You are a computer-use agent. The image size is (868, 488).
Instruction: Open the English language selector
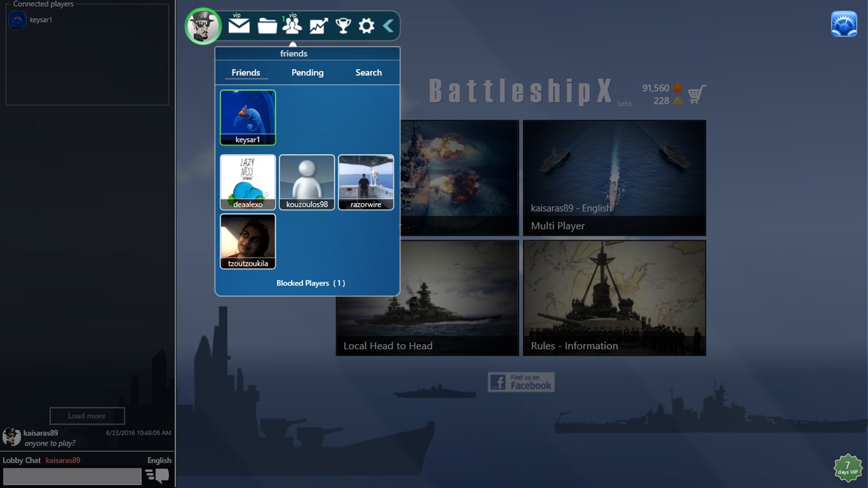(159, 460)
